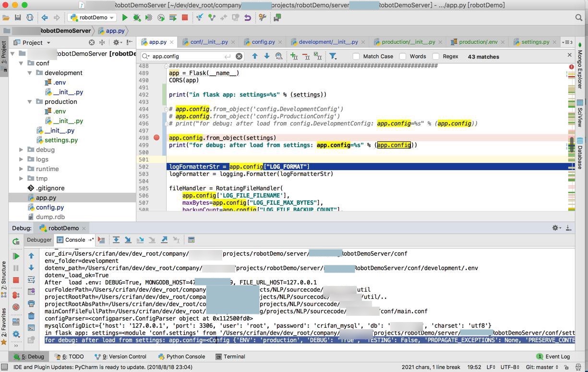588x372 pixels.
Task: Enable the Words checkbox
Action: (403, 56)
